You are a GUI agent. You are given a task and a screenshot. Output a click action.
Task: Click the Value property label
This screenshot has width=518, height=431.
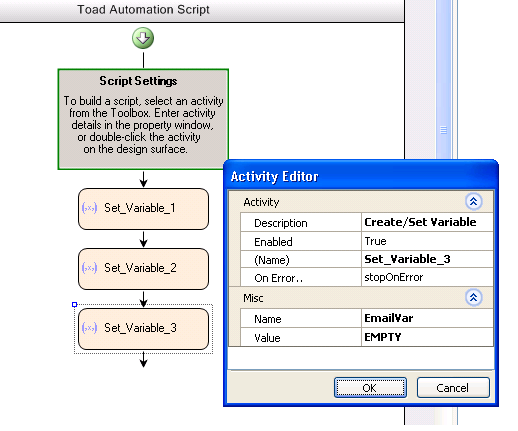[x=267, y=338]
